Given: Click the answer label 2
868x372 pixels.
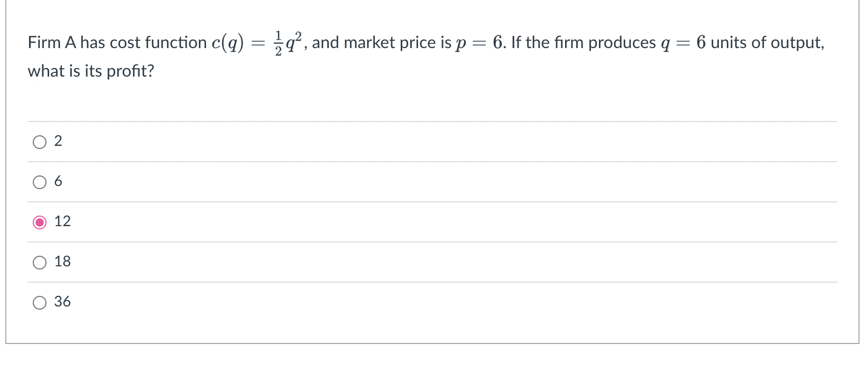Looking at the screenshot, I should pyautogui.click(x=59, y=141).
